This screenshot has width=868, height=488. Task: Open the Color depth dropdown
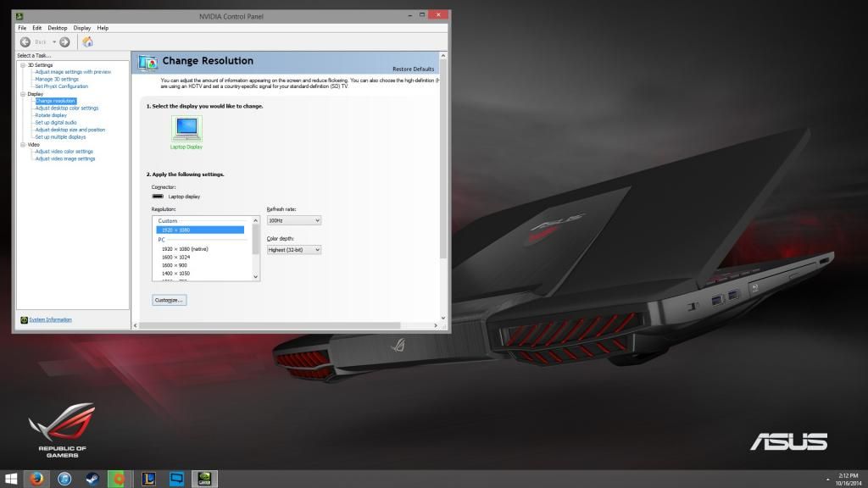click(294, 250)
